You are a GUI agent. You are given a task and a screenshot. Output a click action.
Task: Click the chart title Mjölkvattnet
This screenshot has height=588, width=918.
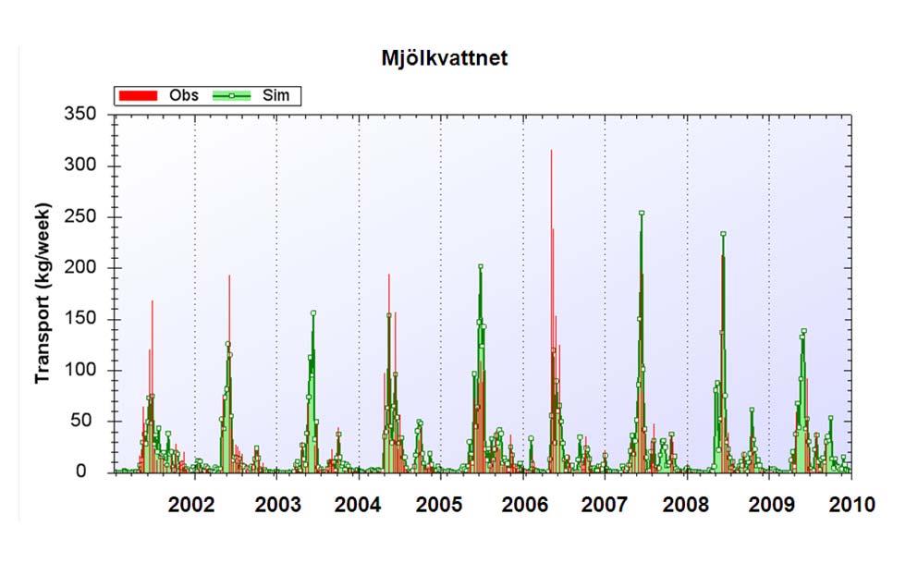[445, 58]
